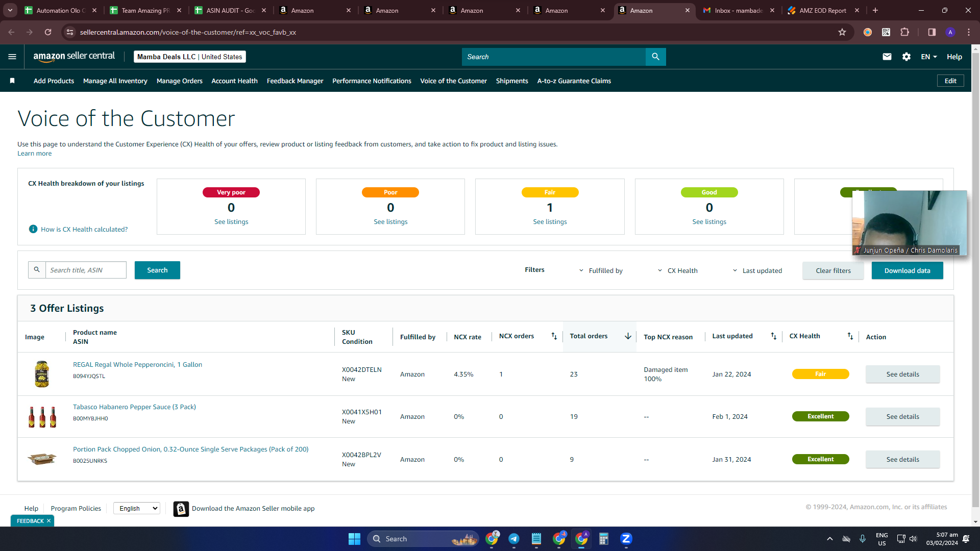980x551 pixels.
Task: Open the Calculator from the taskbar
Action: 604,539
